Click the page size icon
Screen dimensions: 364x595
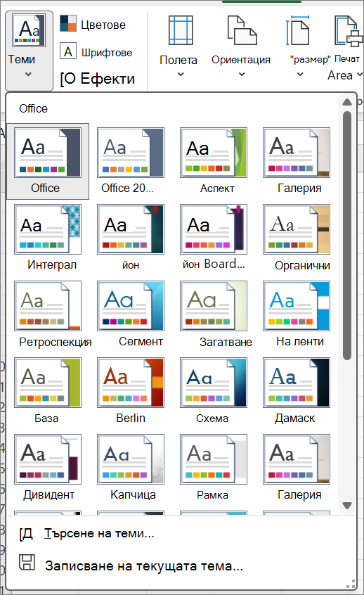pos(298,30)
